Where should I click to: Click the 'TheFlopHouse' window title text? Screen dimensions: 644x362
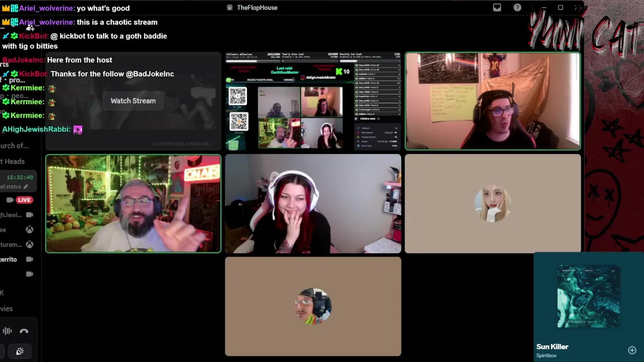[257, 8]
